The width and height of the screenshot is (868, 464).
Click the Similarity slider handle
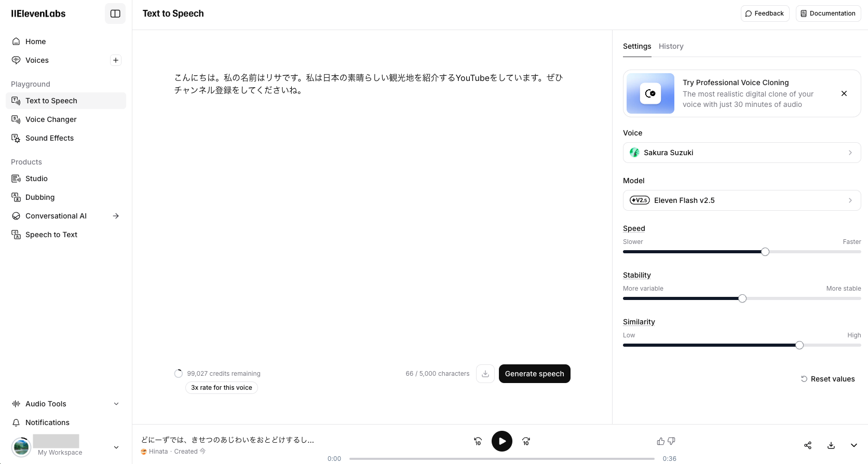(799, 345)
